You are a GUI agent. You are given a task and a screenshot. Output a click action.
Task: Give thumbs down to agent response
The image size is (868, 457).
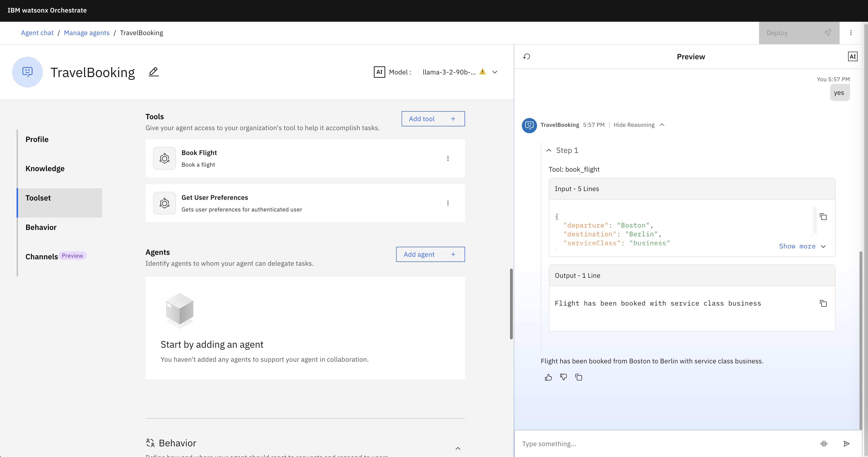click(x=563, y=377)
